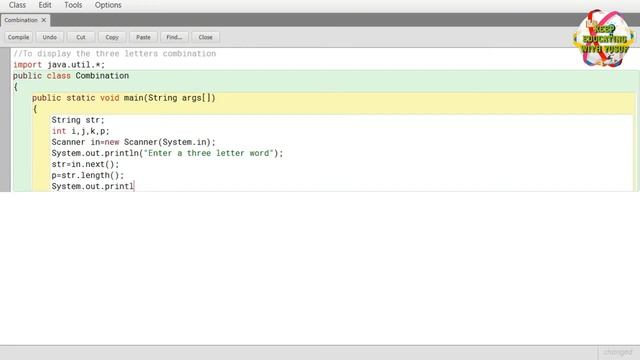Click the main method opening brace line
640x360 pixels.
coord(35,109)
